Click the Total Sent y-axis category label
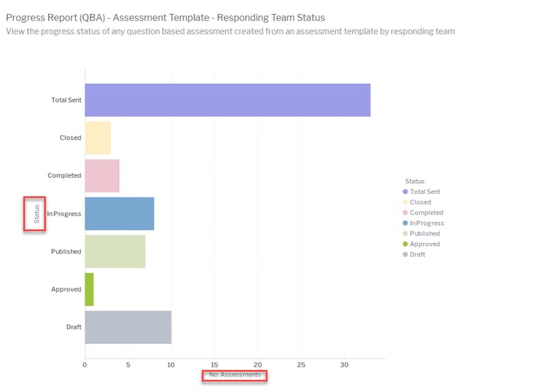The width and height of the screenshot is (546, 392). pos(66,100)
